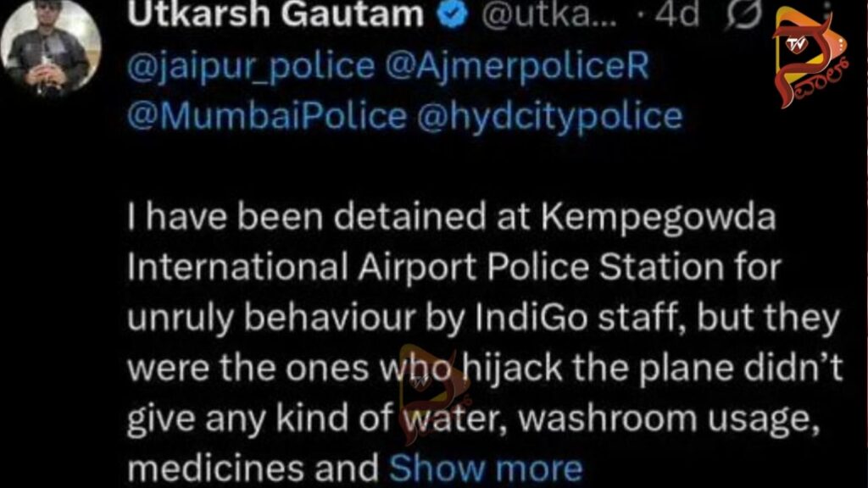868x488 pixels.
Task: Click the word hijack in tweet
Action: [x=513, y=369]
